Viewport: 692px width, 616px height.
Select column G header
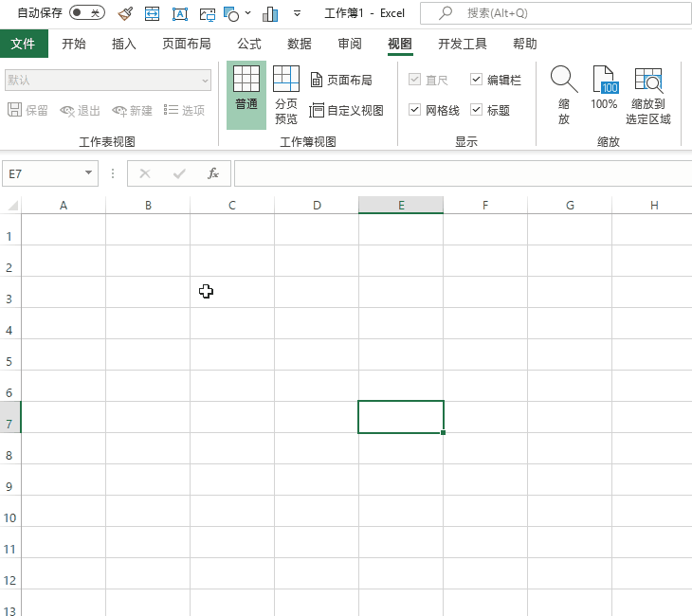tap(570, 206)
